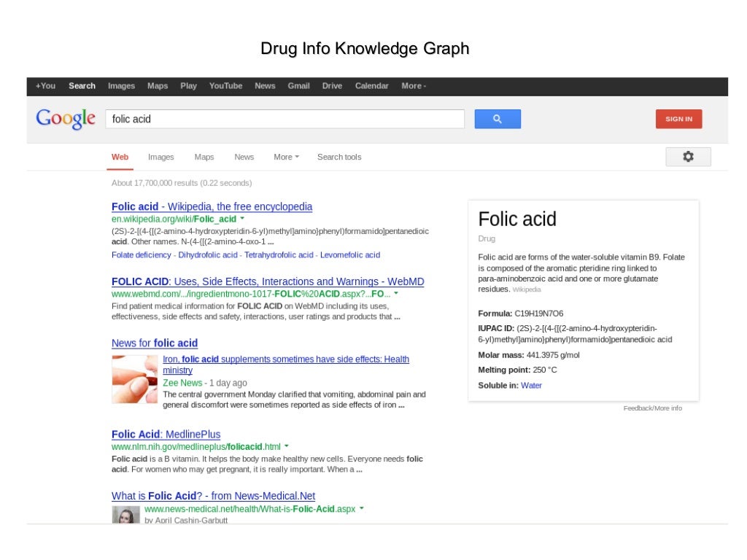747x560 pixels.
Task: Expand dropdown arrow next to news-medical.net URL
Action: pyautogui.click(x=362, y=508)
